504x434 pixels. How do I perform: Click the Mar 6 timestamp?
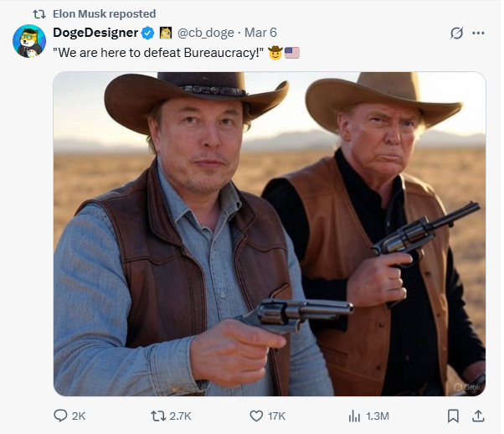click(260, 33)
